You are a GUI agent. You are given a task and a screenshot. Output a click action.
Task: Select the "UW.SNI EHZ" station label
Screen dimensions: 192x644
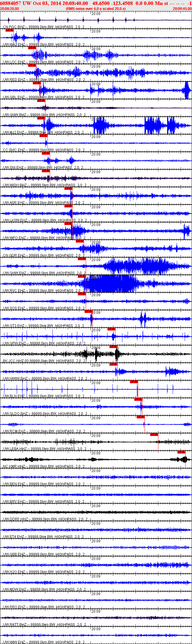coord(13,168)
